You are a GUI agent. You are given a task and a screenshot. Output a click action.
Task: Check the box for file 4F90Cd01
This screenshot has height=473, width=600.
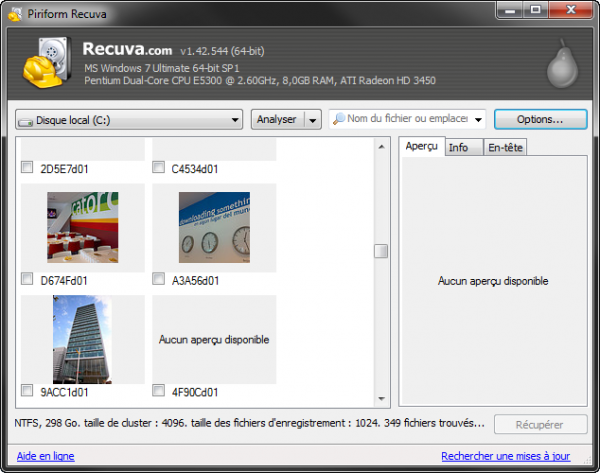[x=158, y=391]
